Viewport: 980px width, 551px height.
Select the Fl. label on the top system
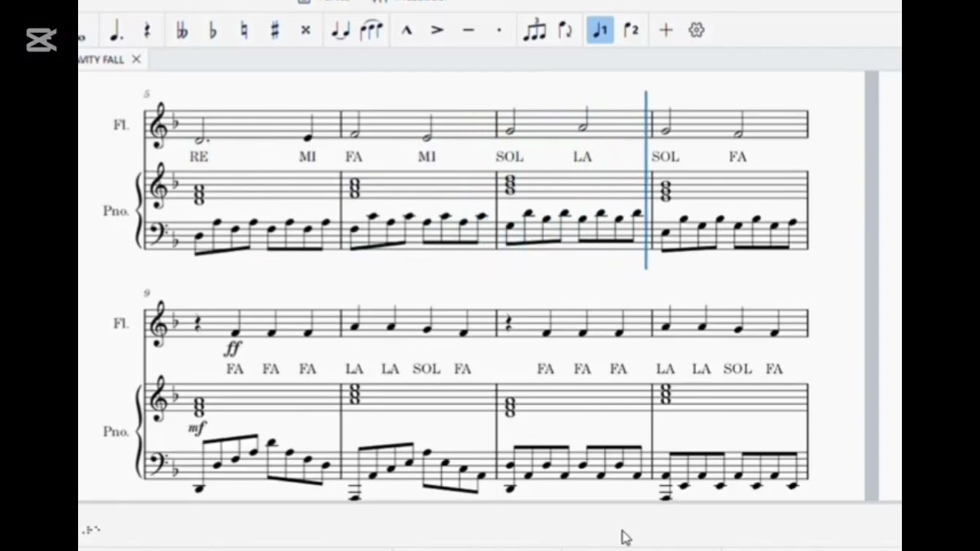point(121,125)
